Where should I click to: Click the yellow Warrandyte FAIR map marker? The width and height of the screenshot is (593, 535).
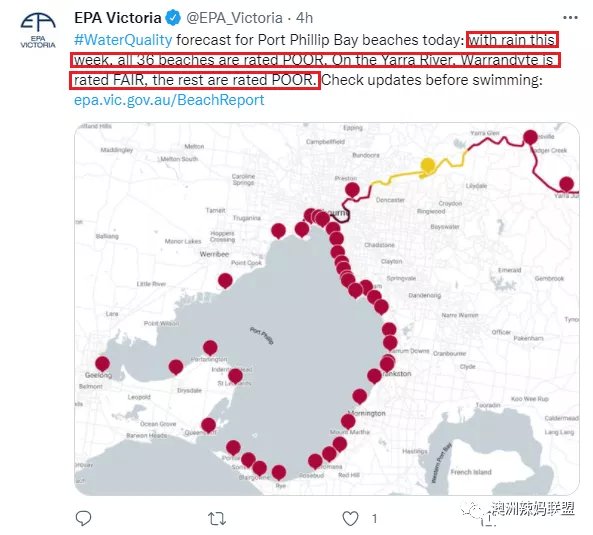coord(428,166)
